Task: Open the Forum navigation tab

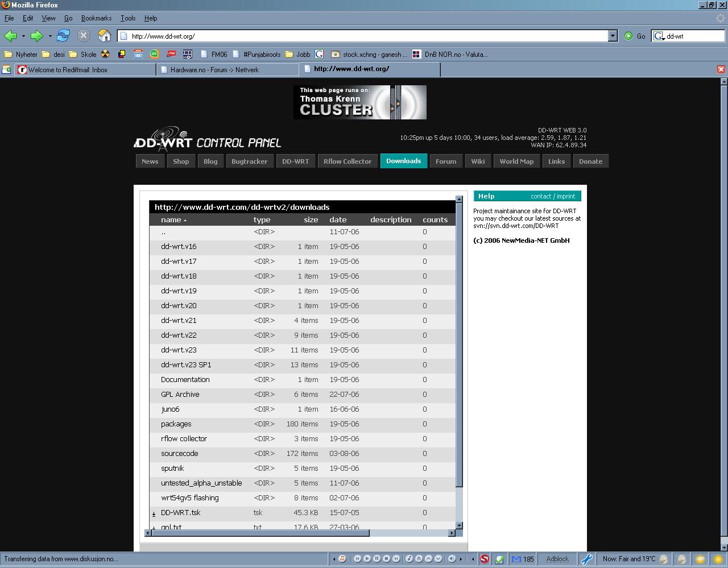Action: pos(446,161)
